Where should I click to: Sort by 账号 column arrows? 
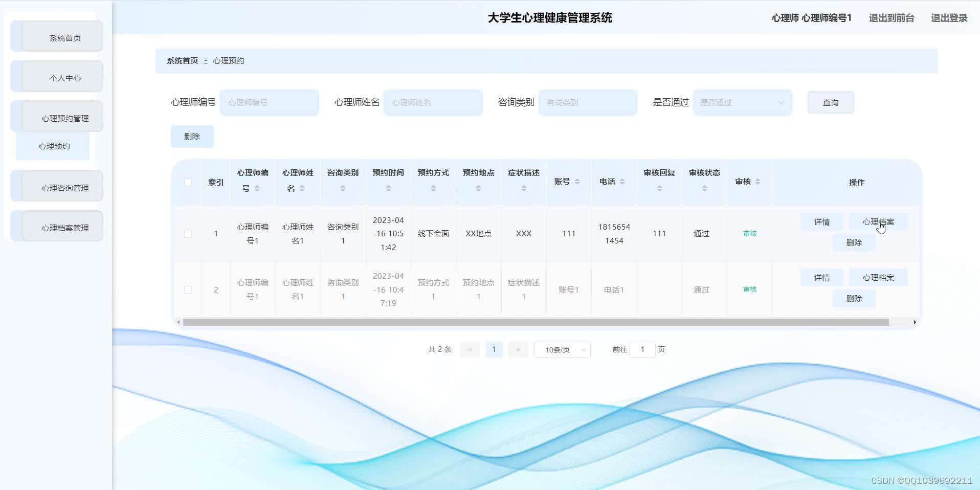[x=577, y=182]
